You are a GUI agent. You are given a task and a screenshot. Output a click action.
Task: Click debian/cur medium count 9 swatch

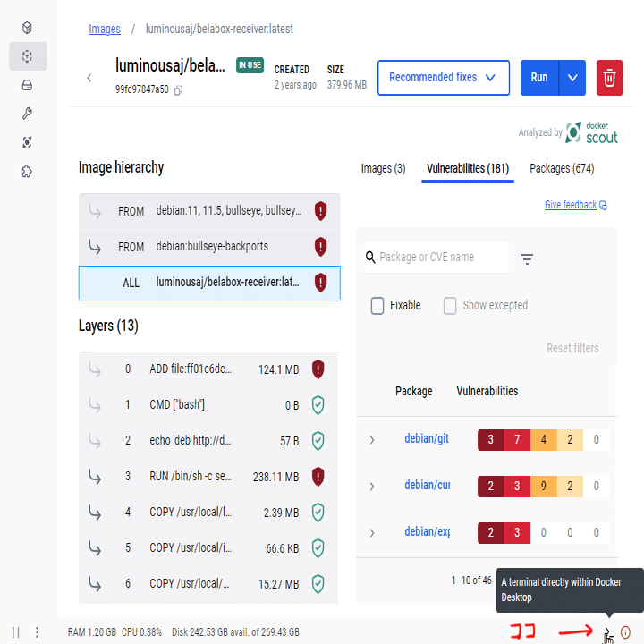tap(544, 487)
